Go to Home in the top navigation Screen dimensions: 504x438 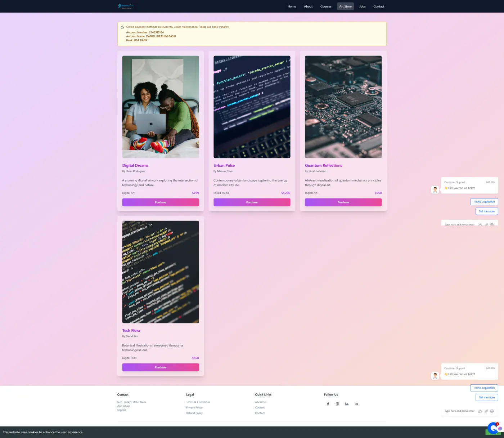[x=292, y=6]
